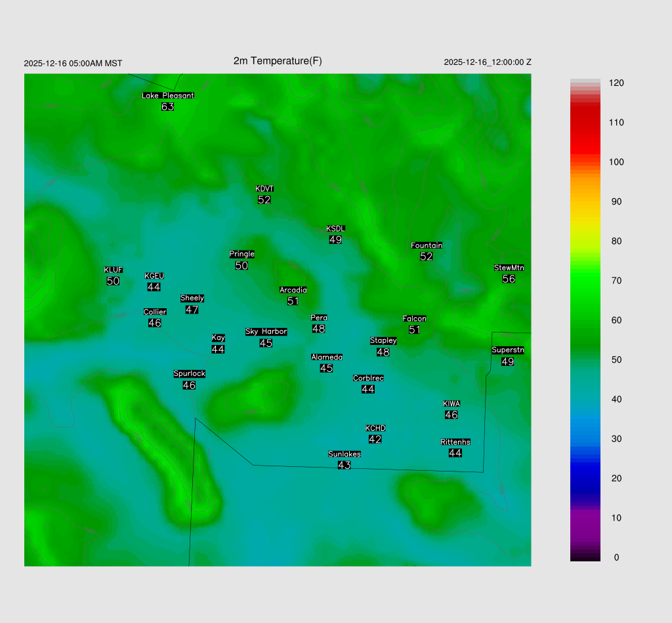
Task: Click the KLUF station label
Action: pos(113,270)
